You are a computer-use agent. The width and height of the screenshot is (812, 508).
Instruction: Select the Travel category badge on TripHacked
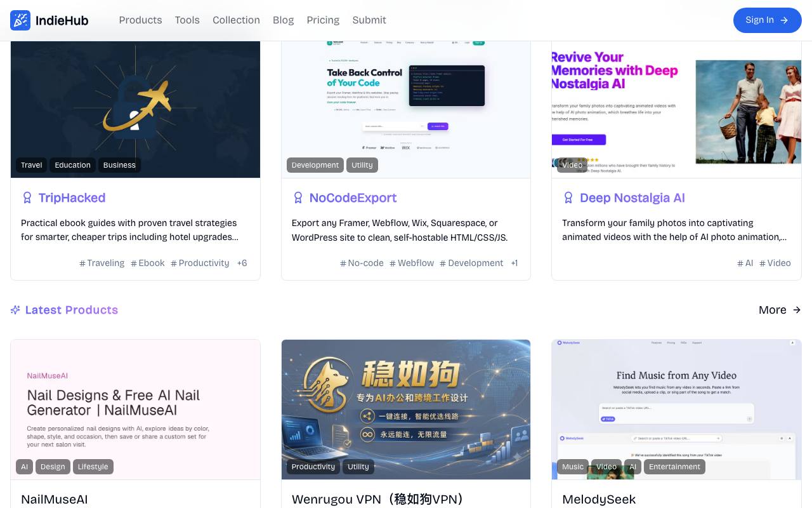tap(32, 165)
